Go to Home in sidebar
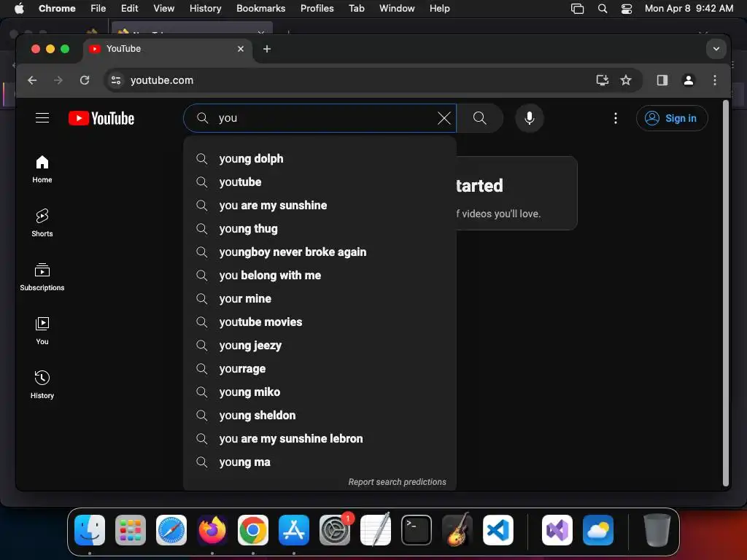The width and height of the screenshot is (747, 560). 42,169
